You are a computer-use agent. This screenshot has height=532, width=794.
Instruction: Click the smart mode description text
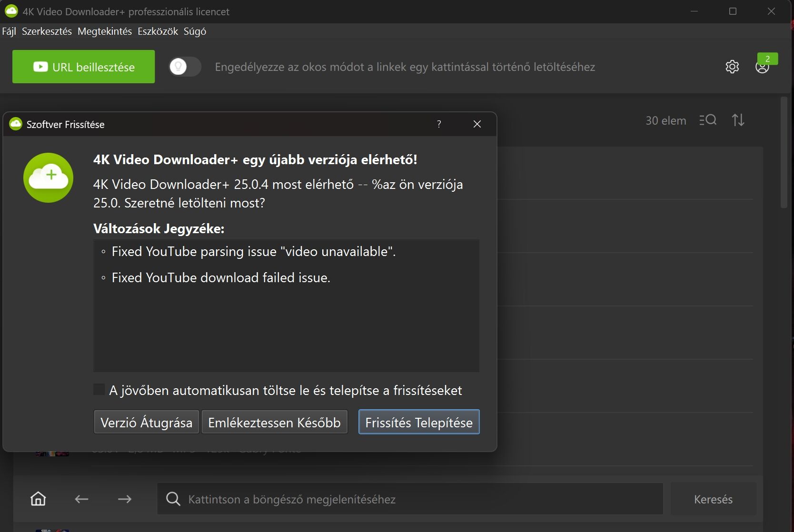(x=405, y=67)
